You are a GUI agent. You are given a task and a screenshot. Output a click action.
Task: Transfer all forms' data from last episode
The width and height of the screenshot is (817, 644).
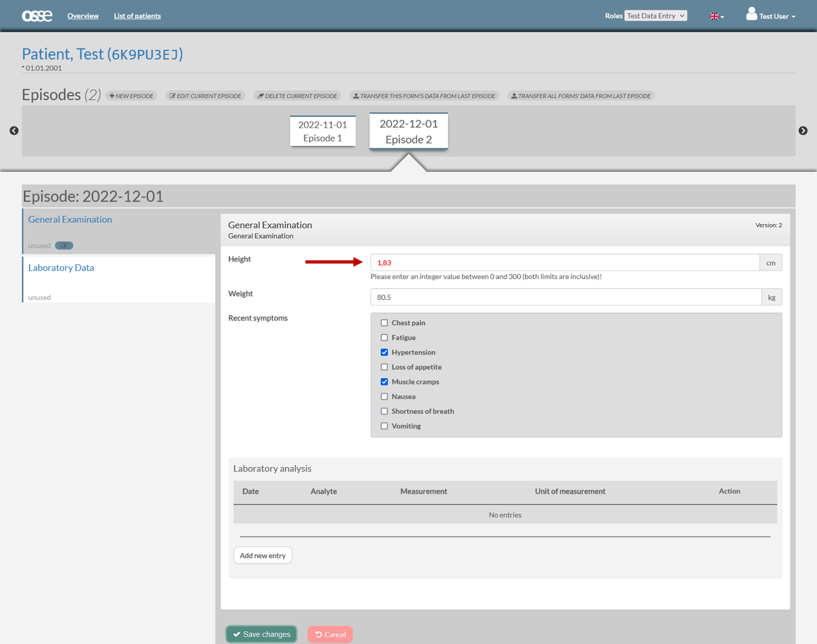pyautogui.click(x=580, y=96)
